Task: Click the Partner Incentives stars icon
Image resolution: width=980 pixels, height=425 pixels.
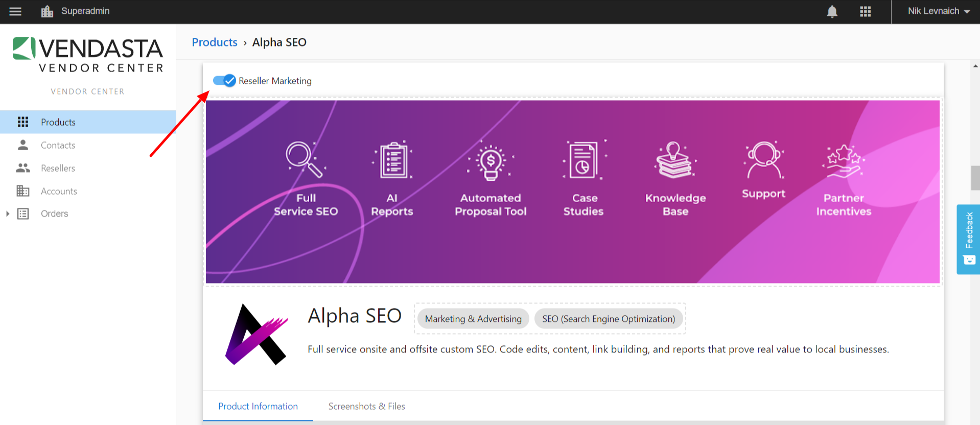Action: point(844,161)
